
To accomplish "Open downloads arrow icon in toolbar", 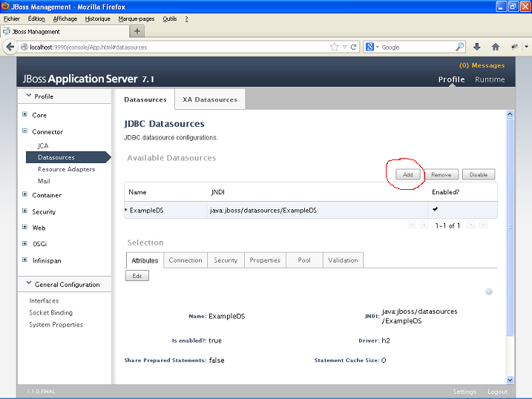I will click(477, 47).
